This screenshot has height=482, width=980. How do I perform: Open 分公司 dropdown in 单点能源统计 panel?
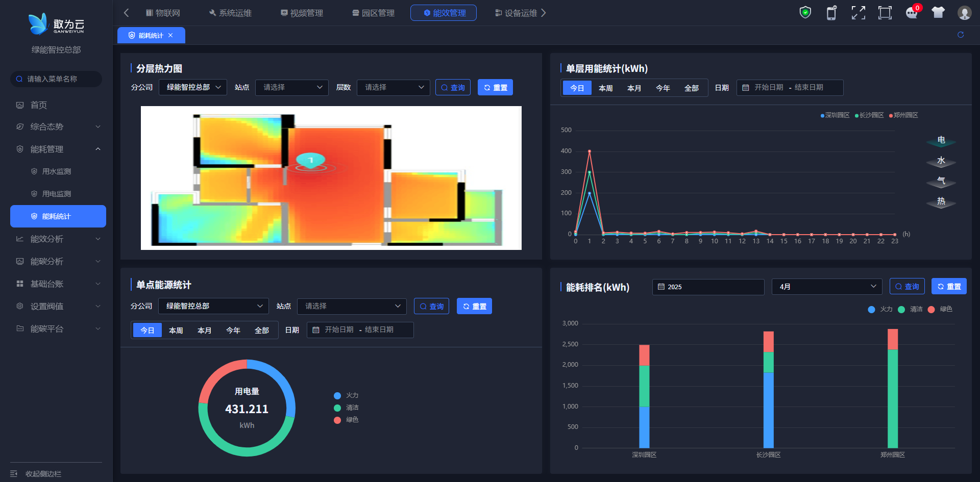(213, 306)
